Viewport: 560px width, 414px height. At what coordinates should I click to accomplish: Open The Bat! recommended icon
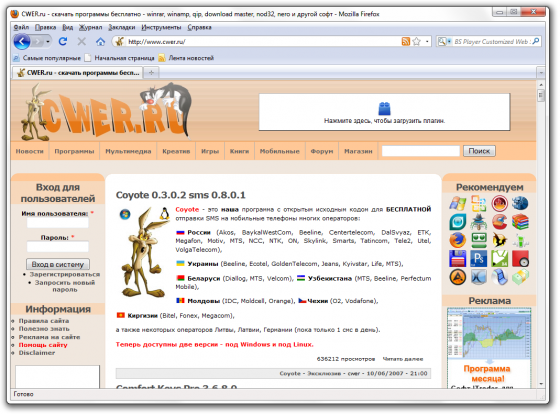click(499, 240)
